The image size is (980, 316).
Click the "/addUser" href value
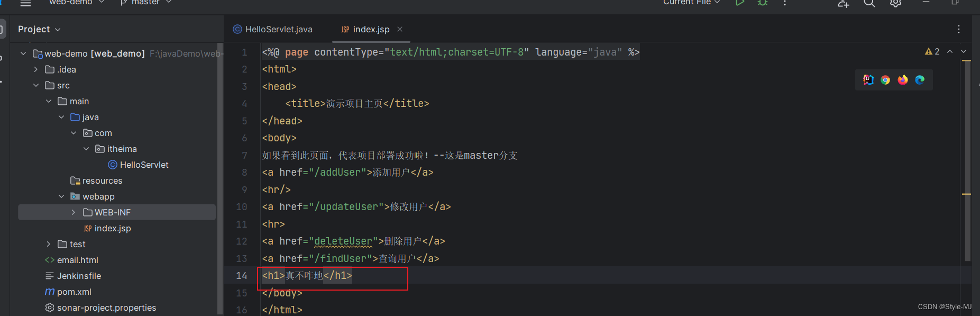337,172
